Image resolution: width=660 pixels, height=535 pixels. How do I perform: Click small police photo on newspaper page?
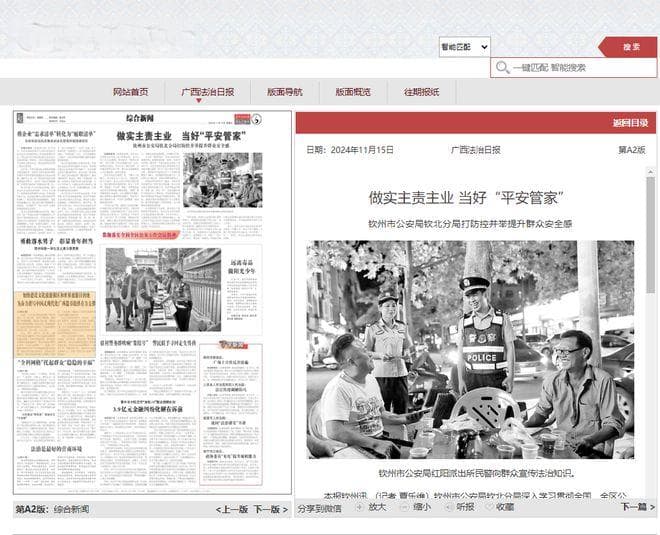(223, 180)
